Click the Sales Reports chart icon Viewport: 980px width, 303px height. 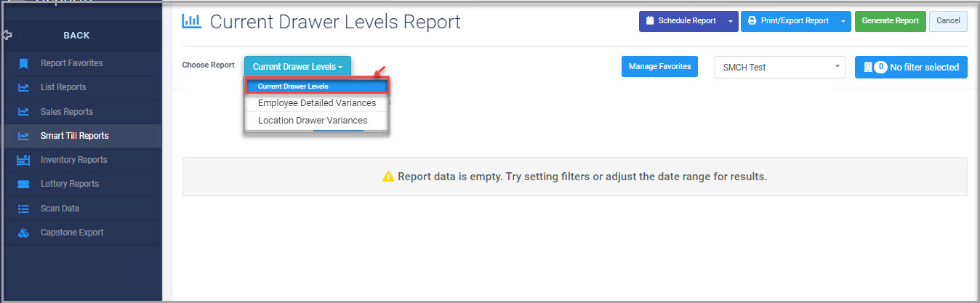[23, 112]
